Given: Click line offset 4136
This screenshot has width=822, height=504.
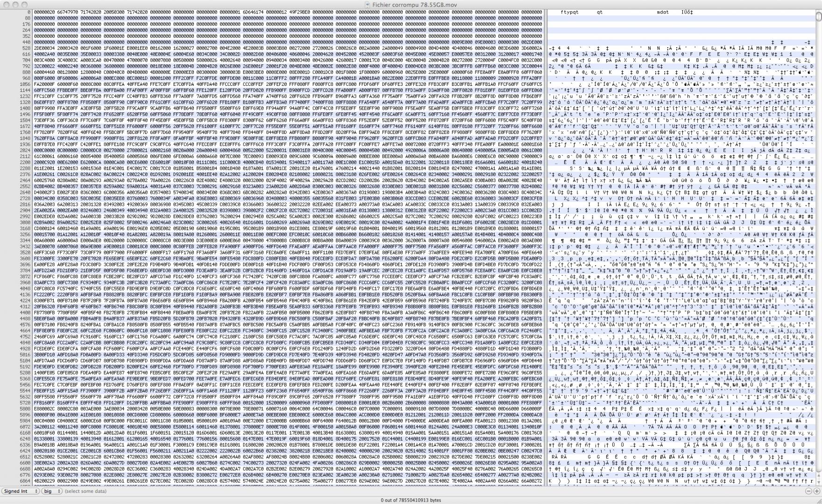Looking at the screenshot, I should [25, 294].
